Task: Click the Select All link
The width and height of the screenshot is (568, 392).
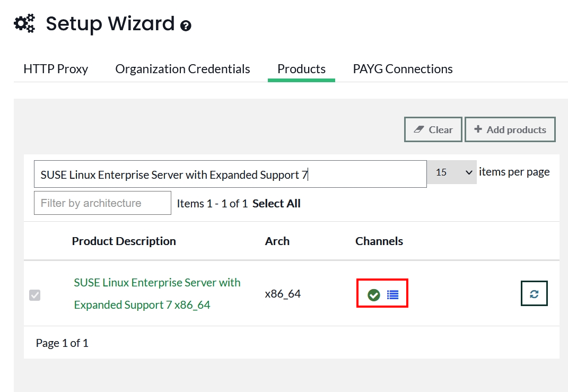Action: click(276, 204)
